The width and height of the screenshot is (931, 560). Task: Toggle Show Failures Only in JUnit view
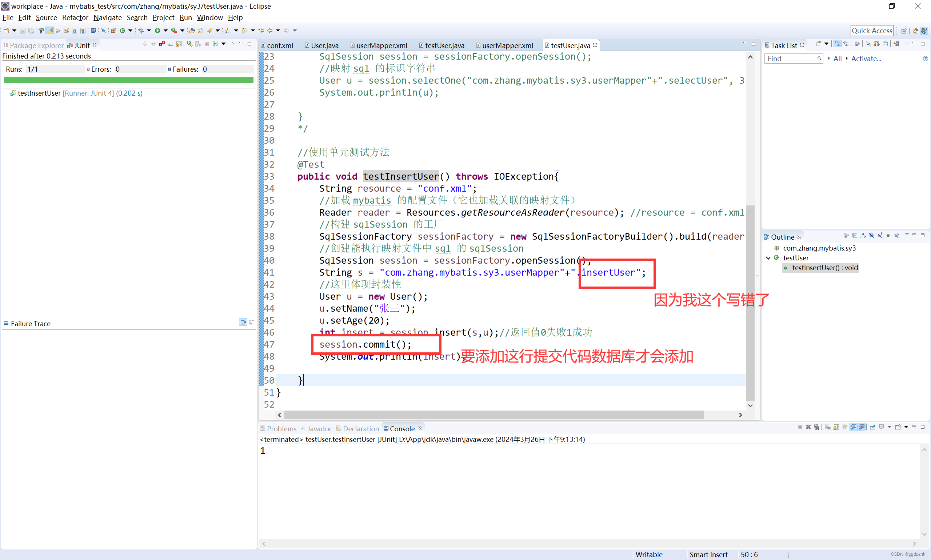[x=162, y=44]
